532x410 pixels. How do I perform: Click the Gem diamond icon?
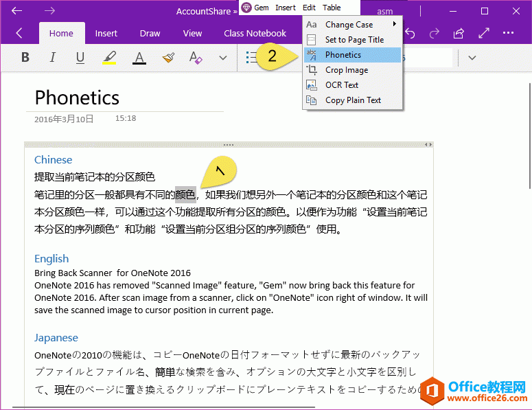point(246,8)
